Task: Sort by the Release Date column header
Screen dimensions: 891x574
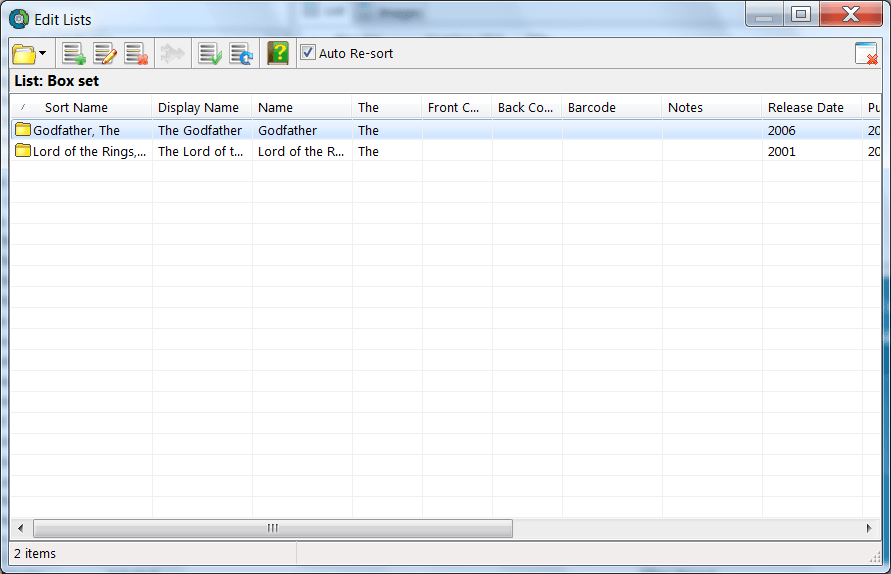Action: 806,108
